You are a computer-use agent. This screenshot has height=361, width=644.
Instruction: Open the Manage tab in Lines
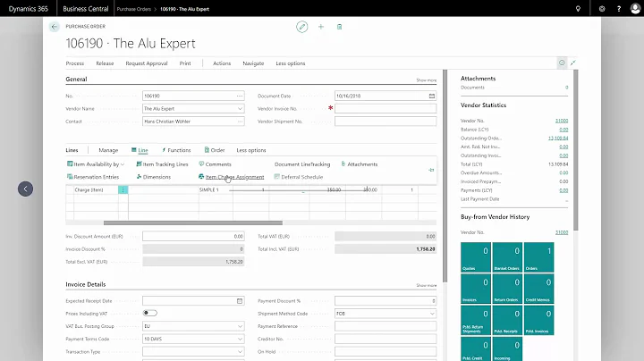pos(108,150)
